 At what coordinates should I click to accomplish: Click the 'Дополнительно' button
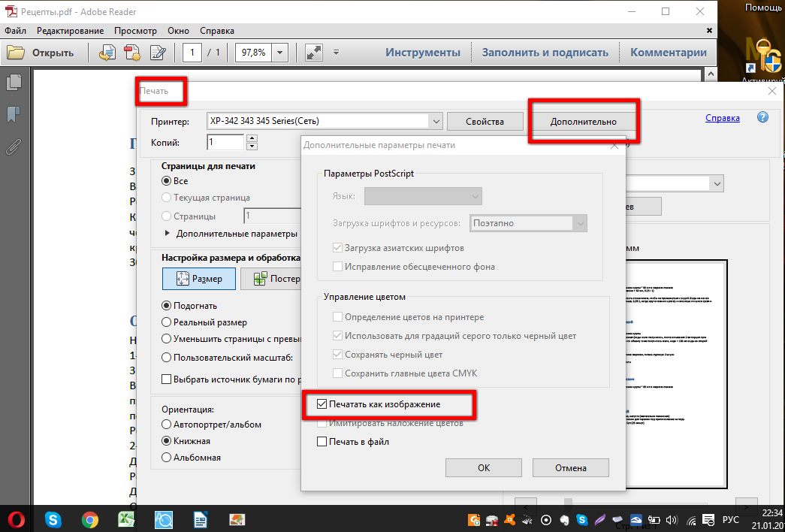pyautogui.click(x=583, y=121)
